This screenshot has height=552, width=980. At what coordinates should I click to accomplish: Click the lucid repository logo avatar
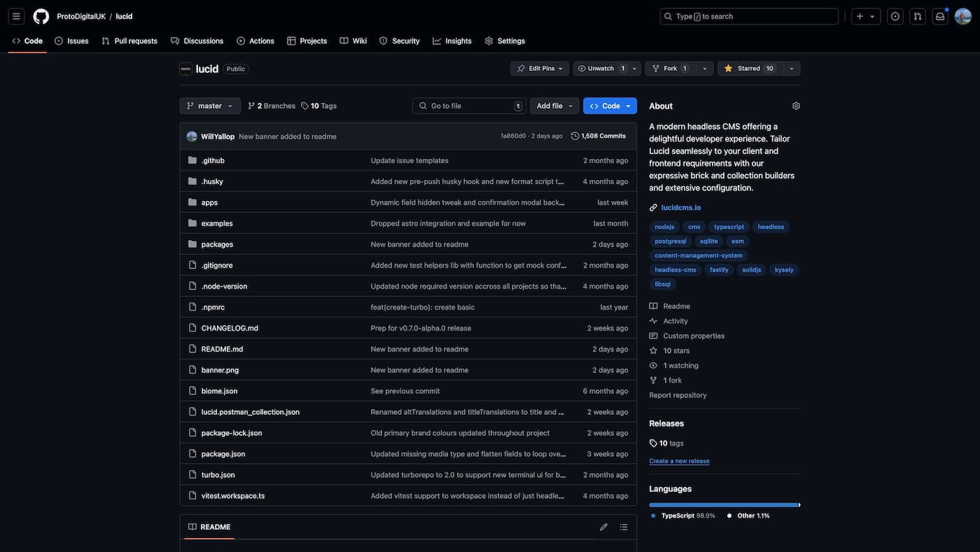(x=185, y=69)
